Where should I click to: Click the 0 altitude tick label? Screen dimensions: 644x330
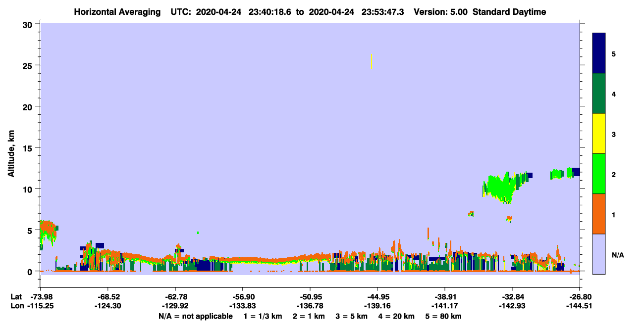click(x=31, y=272)
